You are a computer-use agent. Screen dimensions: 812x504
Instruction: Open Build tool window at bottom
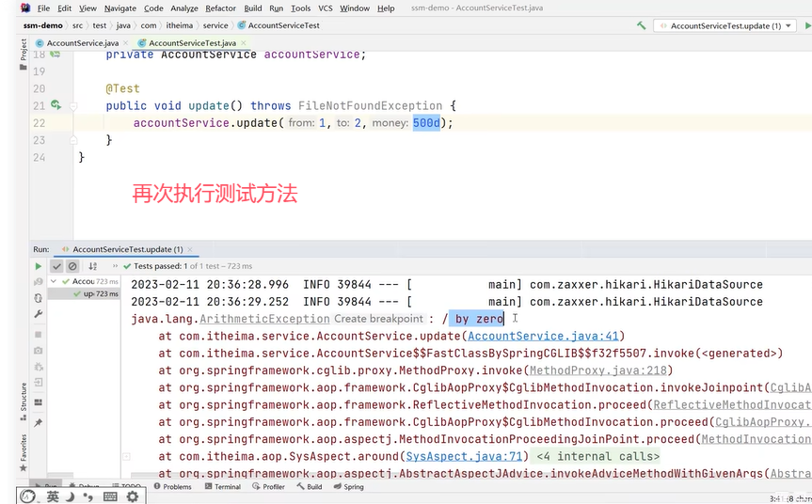[310, 487]
